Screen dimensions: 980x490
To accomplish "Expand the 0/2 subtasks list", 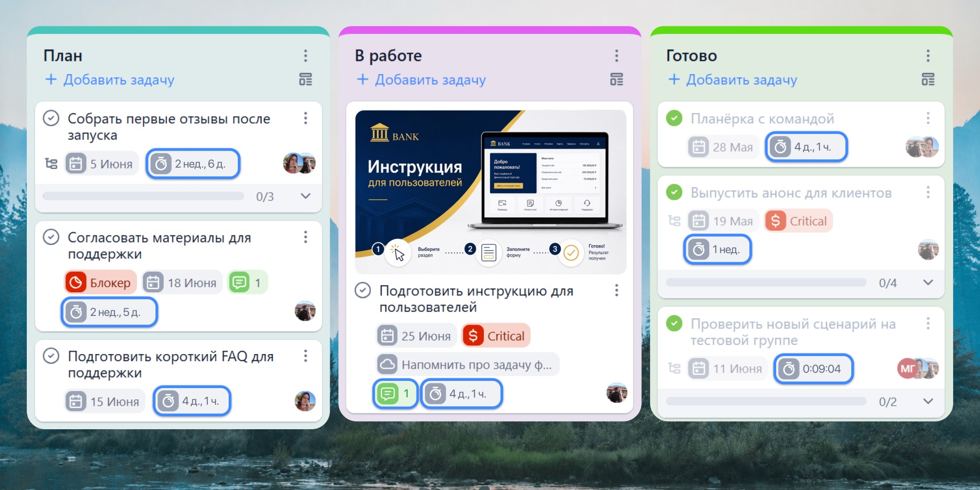I will (x=928, y=401).
